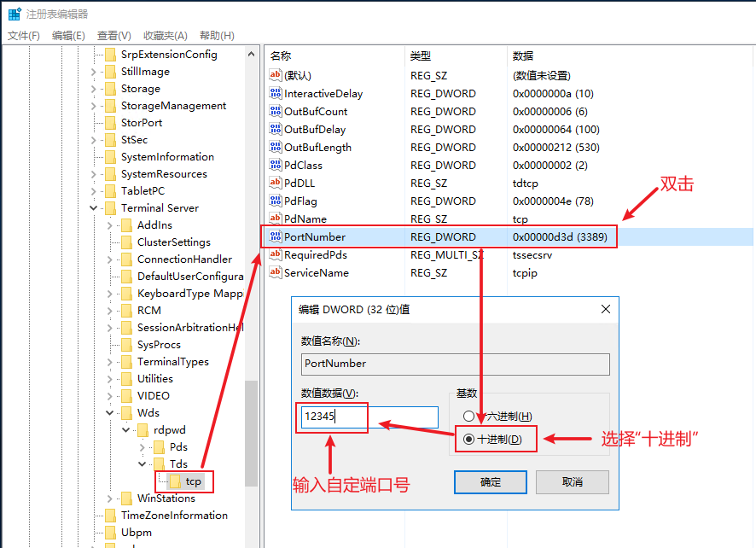Click the PdDLL string value icon
This screenshot has height=548, width=756.
[276, 183]
